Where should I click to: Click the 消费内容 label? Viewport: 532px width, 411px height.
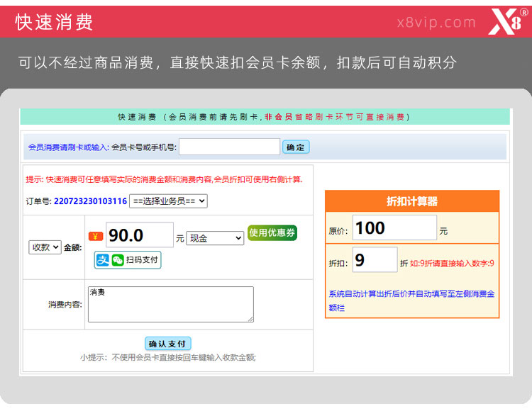(x=65, y=305)
